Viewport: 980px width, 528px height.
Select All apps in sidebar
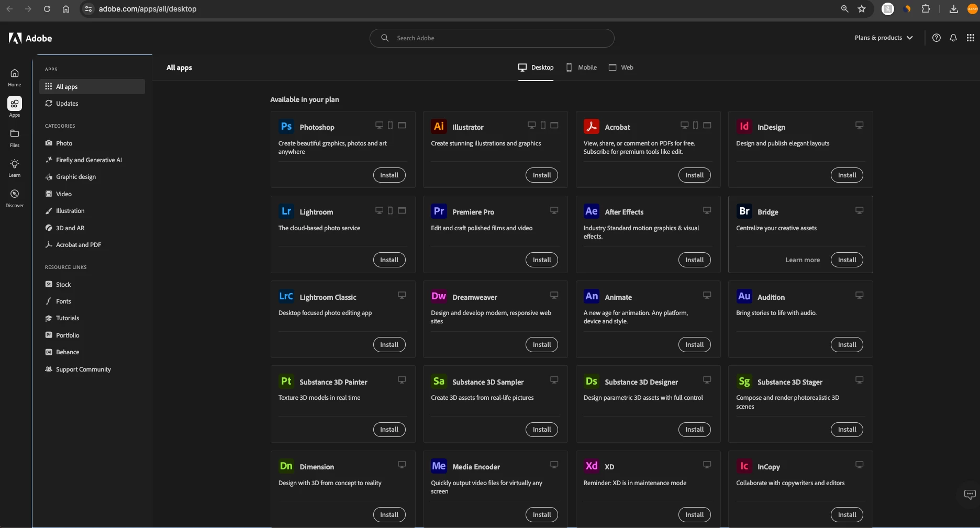[92, 86]
